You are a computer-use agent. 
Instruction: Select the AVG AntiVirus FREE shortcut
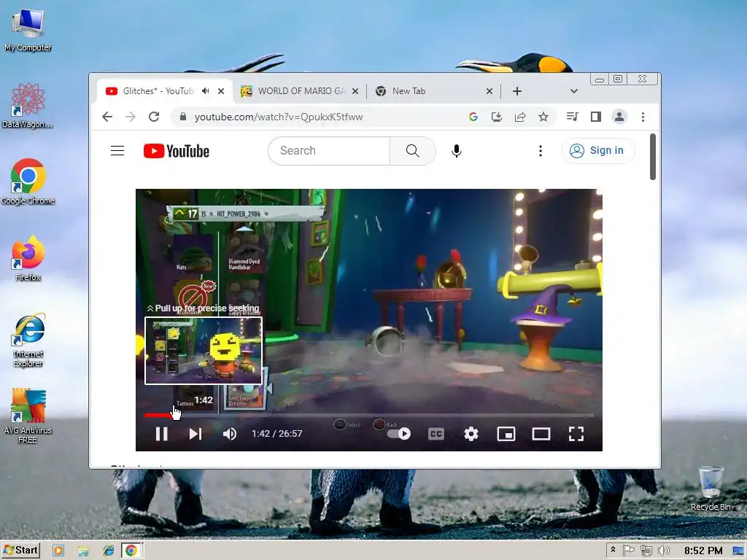[x=28, y=416]
